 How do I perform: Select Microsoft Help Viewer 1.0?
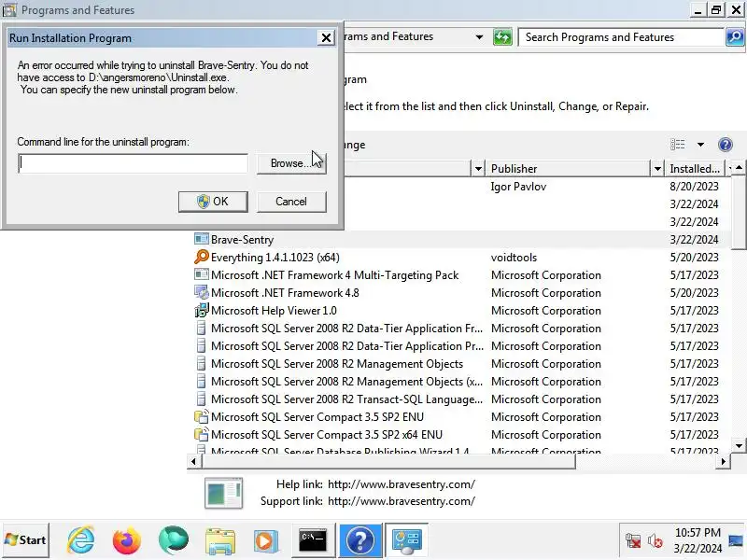(274, 311)
